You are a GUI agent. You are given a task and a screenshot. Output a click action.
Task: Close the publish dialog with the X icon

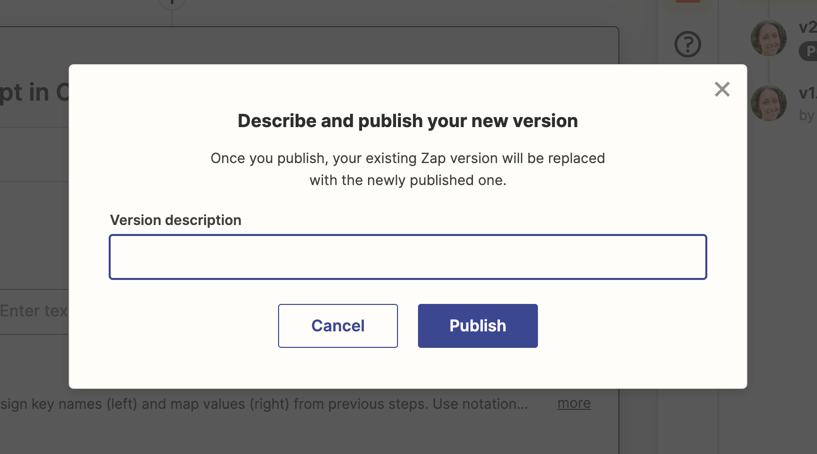(x=722, y=89)
